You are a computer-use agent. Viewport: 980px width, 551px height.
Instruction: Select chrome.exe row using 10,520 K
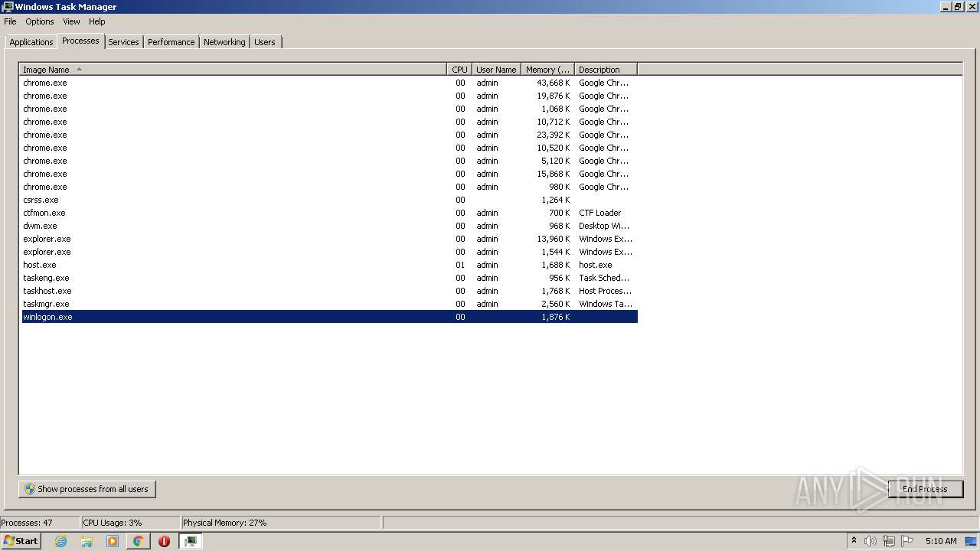(329, 148)
